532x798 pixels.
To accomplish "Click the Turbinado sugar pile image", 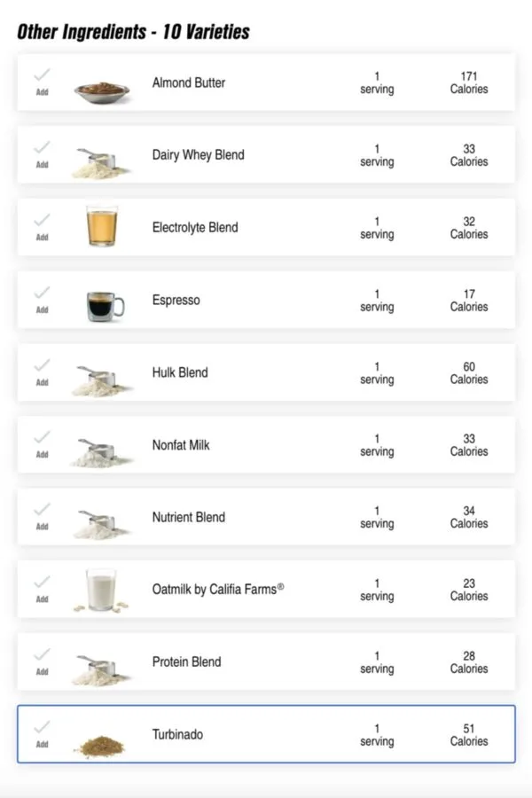I will click(99, 746).
